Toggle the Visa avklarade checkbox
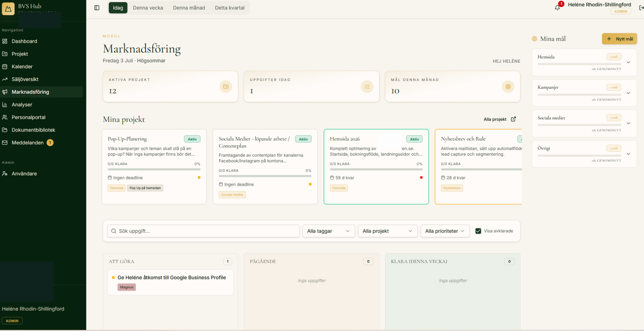This screenshot has width=644, height=331. [x=478, y=231]
